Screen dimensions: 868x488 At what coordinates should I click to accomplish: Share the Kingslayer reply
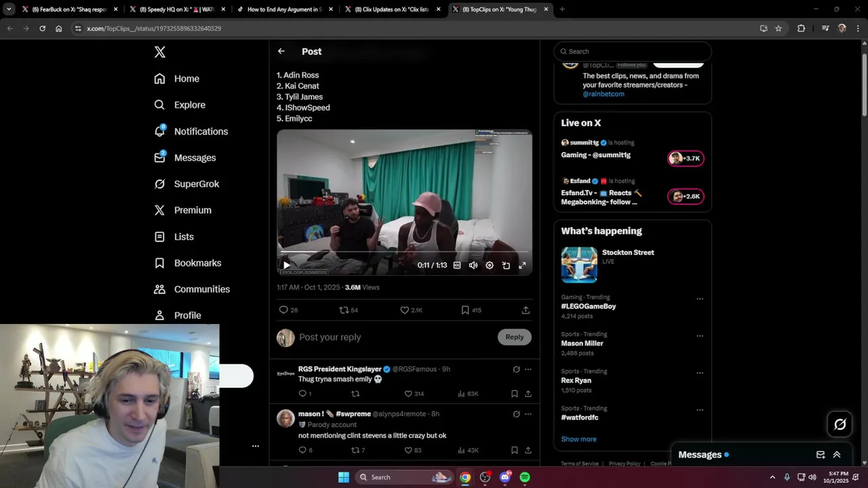click(x=528, y=394)
